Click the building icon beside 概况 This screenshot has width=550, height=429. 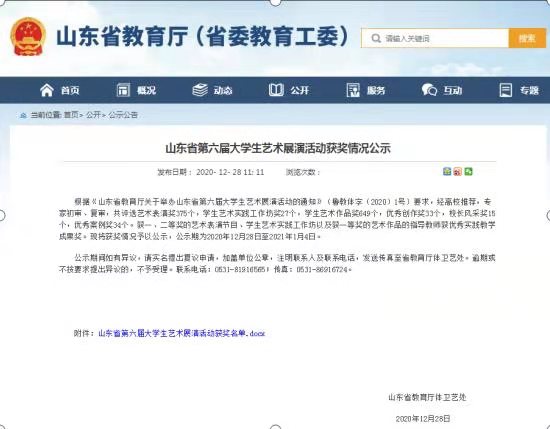click(123, 90)
